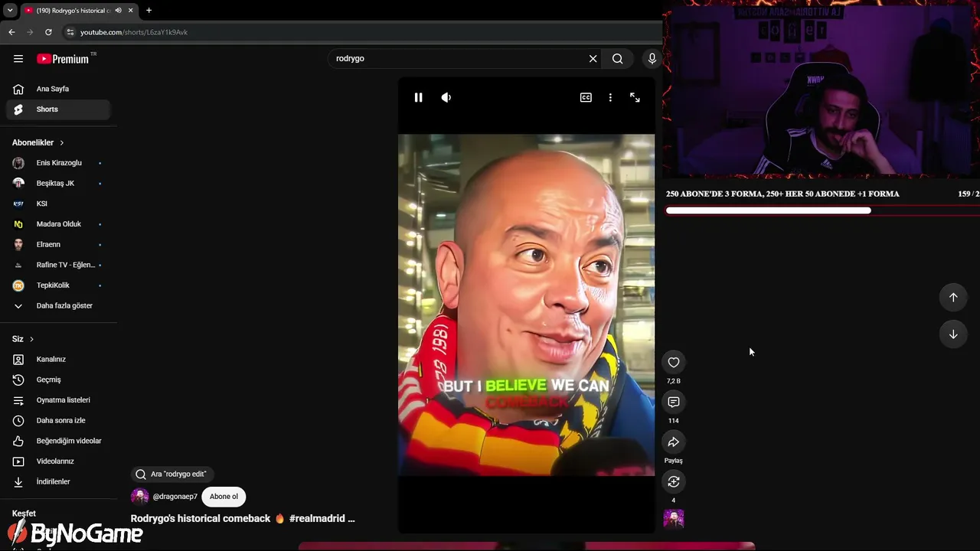Screen dimensions: 980x551
Task: Click the browser address bar URL
Action: (134, 32)
